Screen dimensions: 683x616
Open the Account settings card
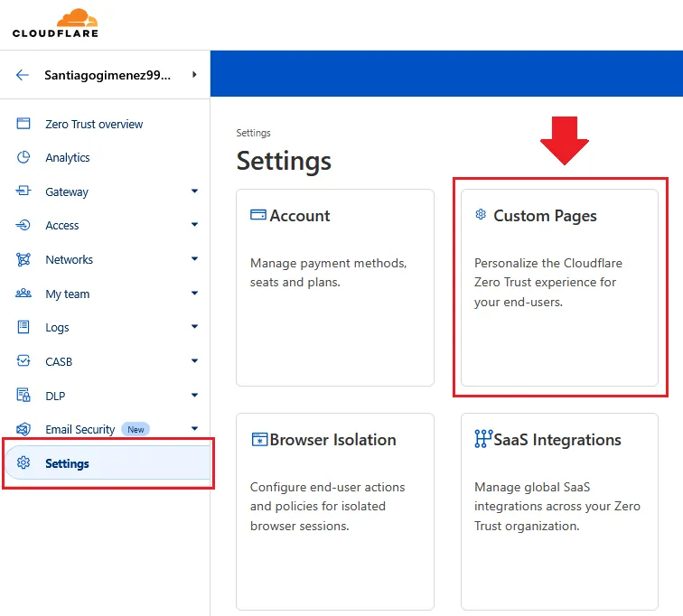click(x=334, y=286)
